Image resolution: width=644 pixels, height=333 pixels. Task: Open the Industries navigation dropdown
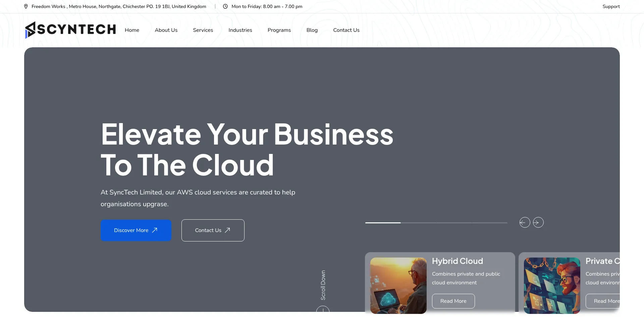(x=240, y=30)
